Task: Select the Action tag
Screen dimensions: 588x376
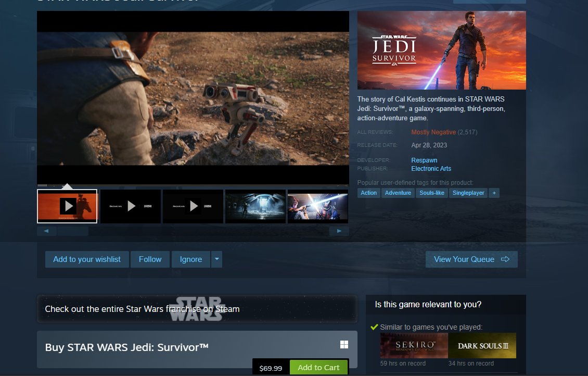Action: (368, 193)
